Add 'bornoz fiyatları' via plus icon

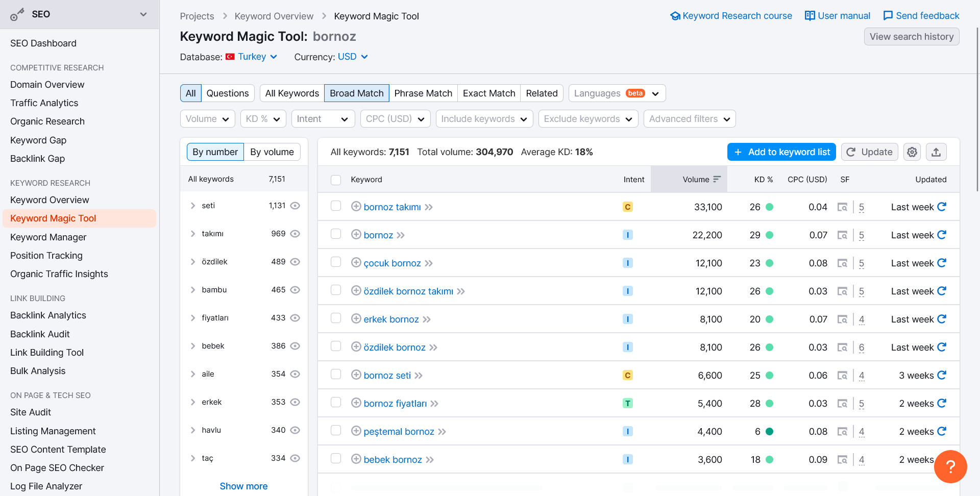(356, 403)
